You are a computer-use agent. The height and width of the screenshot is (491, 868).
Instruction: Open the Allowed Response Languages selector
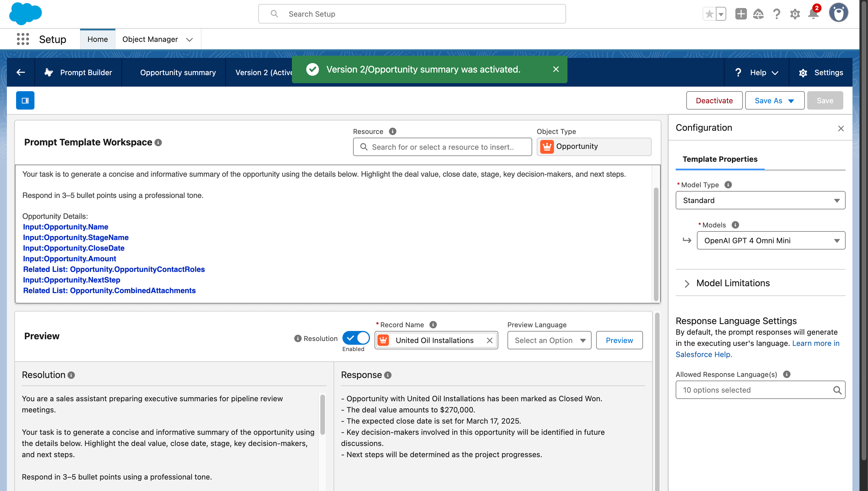760,390
